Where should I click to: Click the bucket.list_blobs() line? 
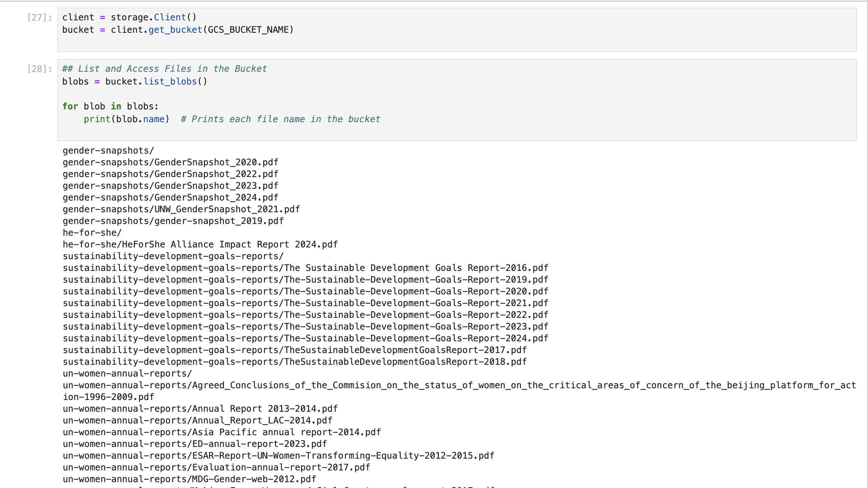point(135,81)
